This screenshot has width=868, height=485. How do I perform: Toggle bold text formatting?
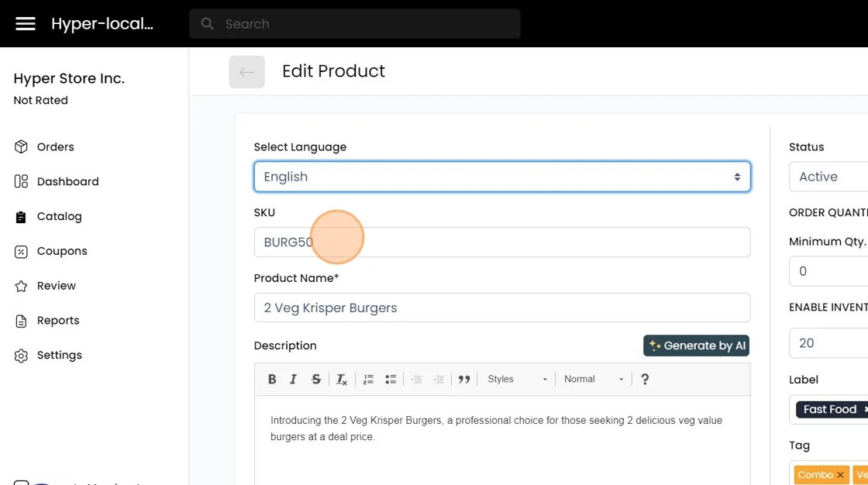[x=272, y=379]
